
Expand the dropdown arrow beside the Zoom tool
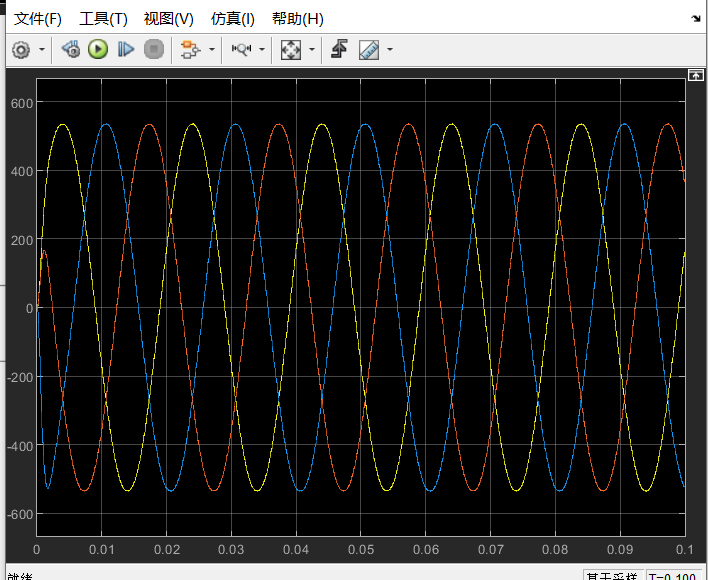262,49
